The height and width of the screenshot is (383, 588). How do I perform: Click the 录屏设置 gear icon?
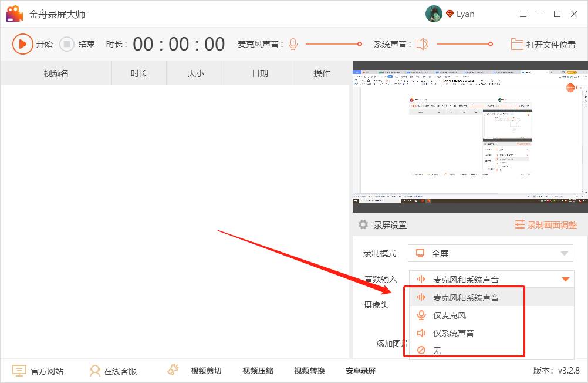(x=363, y=224)
